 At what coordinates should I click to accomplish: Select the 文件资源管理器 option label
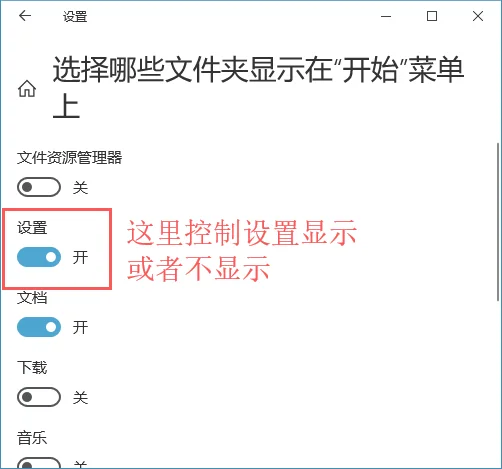click(70, 158)
